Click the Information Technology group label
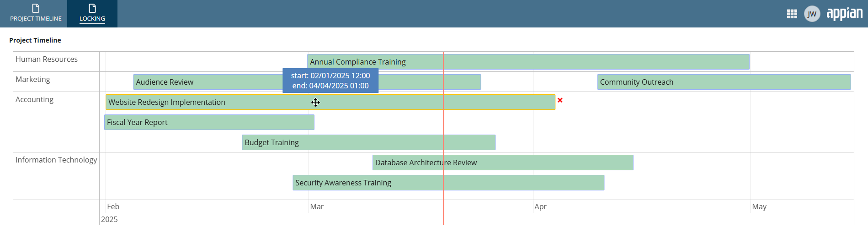 click(x=56, y=160)
